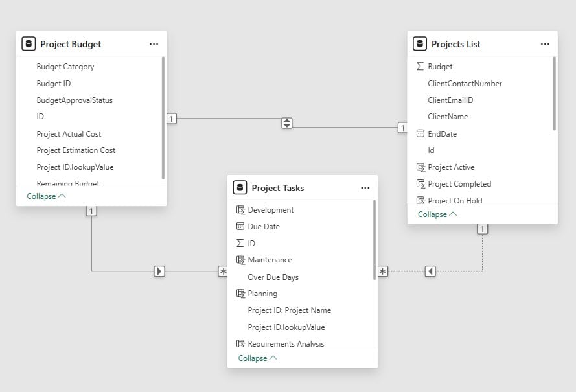576x392 pixels.
Task: Open the Project Tasks more options ellipsis
Action: click(x=365, y=188)
